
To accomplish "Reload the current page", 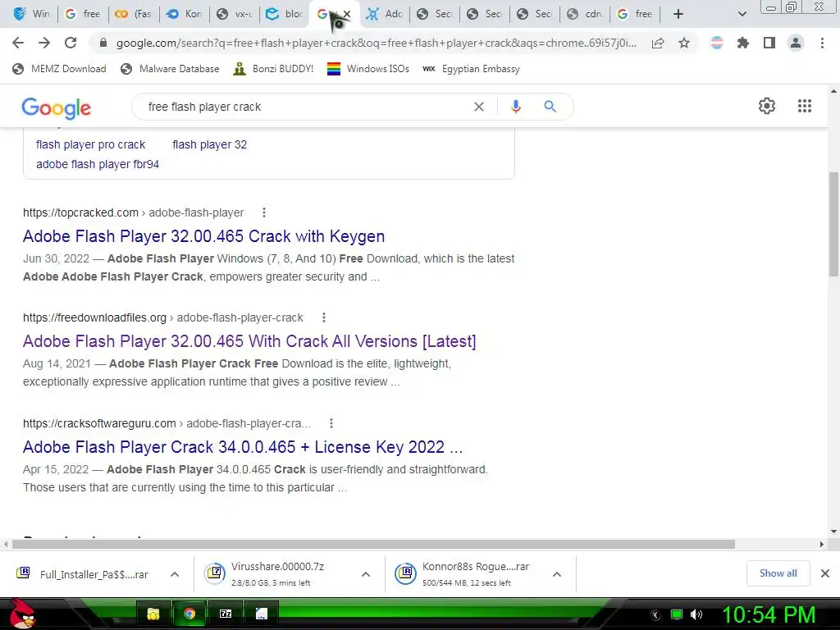I will [71, 43].
